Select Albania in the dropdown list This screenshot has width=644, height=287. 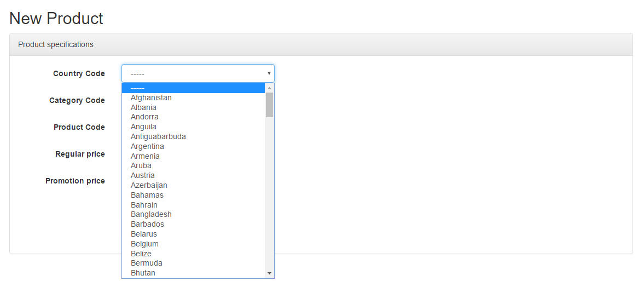(194, 107)
